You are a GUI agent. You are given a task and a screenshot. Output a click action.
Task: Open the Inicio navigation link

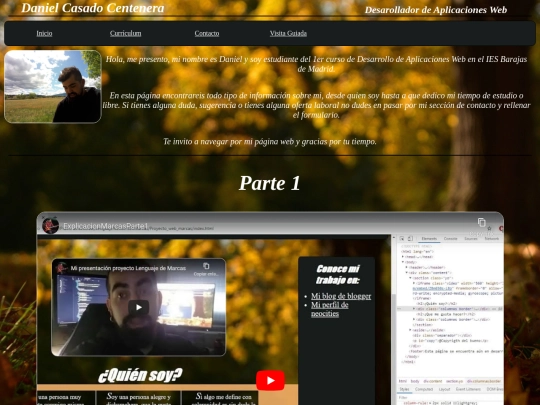tap(44, 33)
